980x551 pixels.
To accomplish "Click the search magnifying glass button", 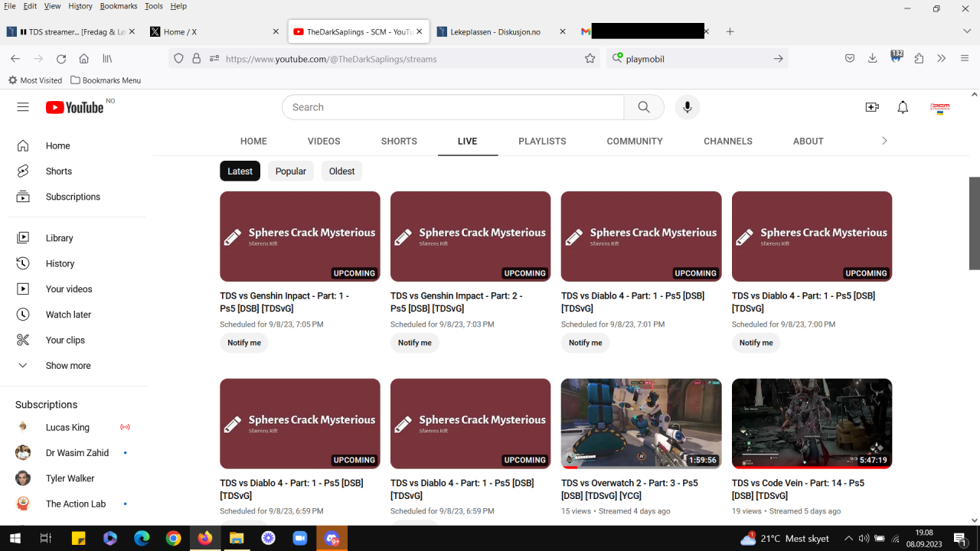I will [x=644, y=107].
